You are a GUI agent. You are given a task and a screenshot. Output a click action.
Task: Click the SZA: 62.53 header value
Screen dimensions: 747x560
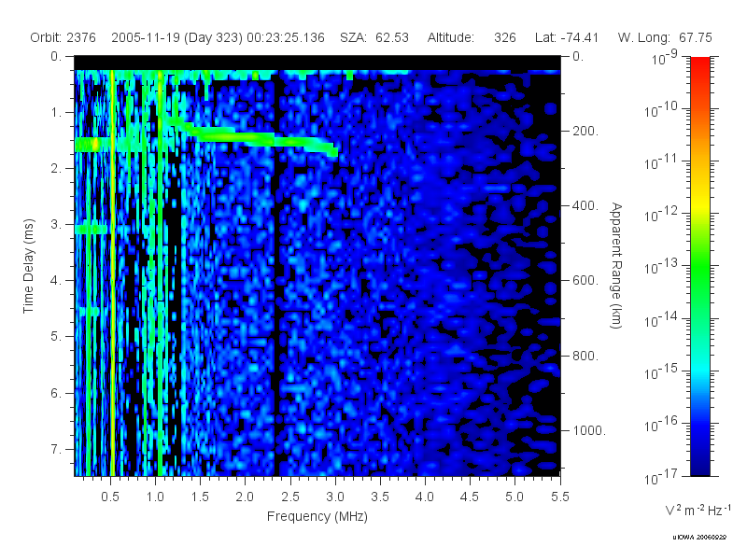coord(374,37)
